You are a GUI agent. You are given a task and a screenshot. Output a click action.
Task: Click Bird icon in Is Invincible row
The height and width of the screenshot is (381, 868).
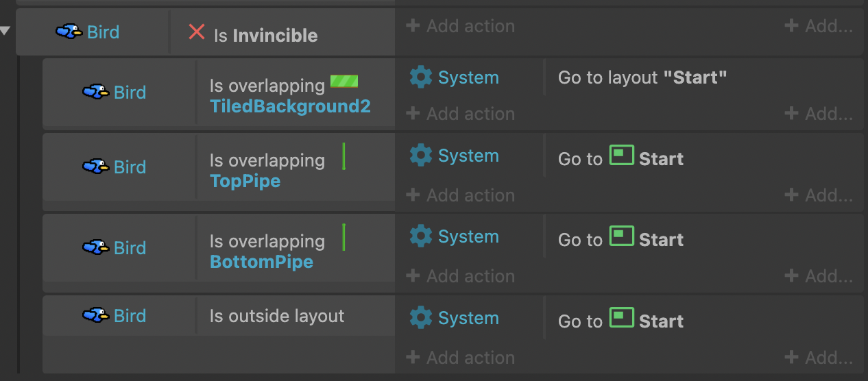click(x=69, y=32)
